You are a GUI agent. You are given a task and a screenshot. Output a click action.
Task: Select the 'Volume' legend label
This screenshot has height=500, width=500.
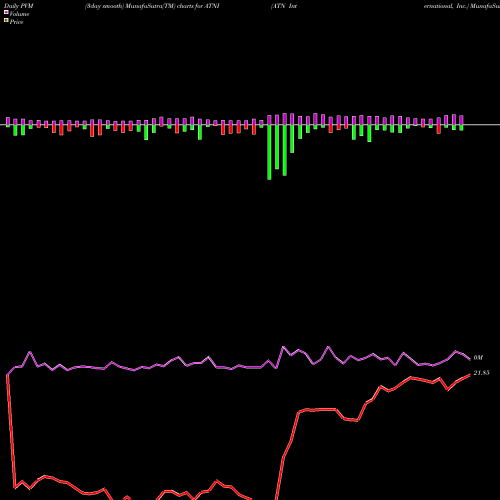[19, 14]
